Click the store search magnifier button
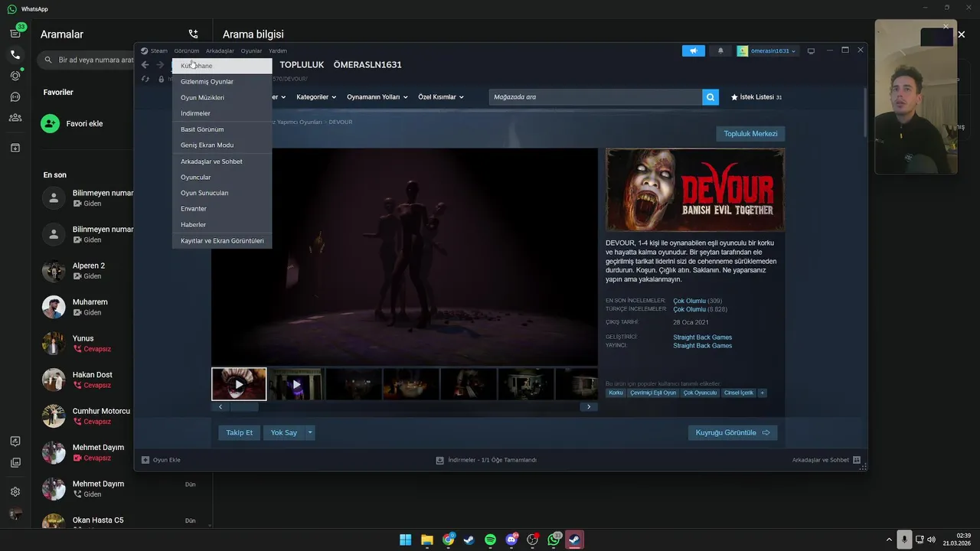The height and width of the screenshot is (551, 980). [711, 97]
